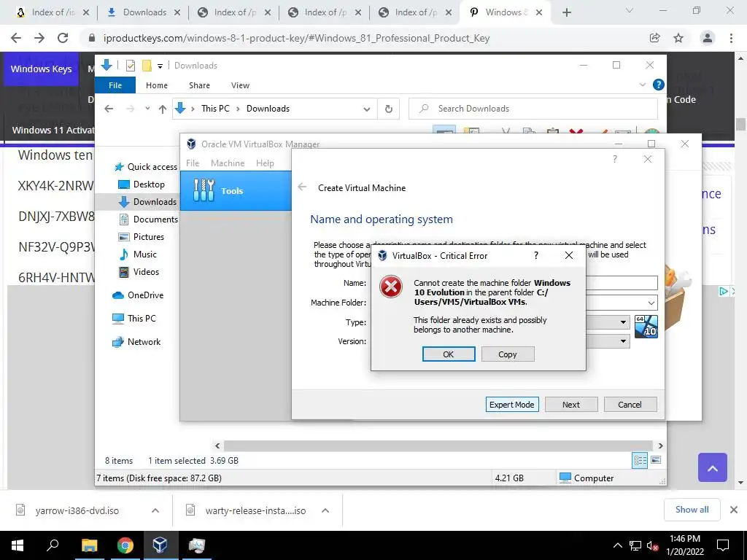Viewport: 747px width, 560px height.
Task: Open VirtualBox Machine menu
Action: (228, 163)
